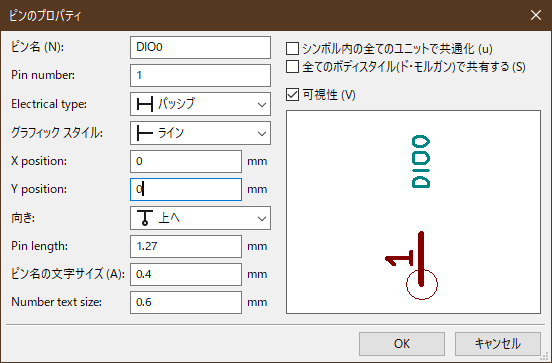Click the ピン名 (N) input field
Image resolution: width=552 pixels, height=363 pixels.
200,47
